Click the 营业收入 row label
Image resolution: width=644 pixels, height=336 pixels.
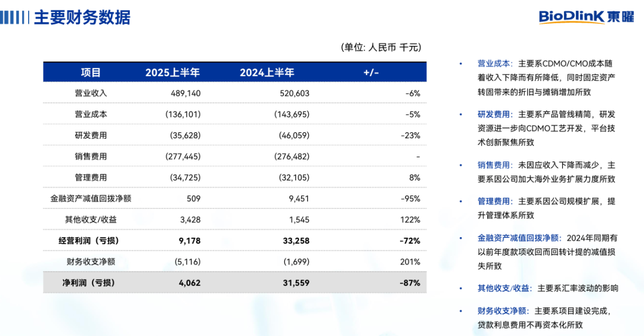pyautogui.click(x=91, y=93)
